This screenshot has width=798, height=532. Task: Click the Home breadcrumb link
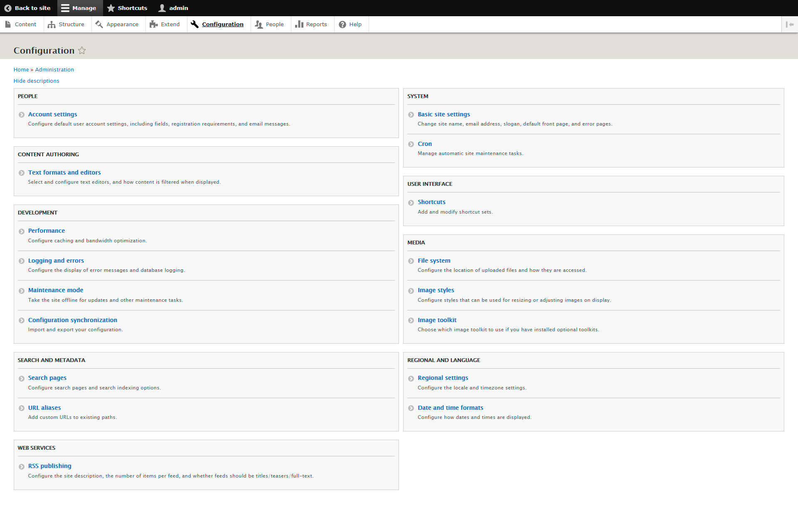21,69
